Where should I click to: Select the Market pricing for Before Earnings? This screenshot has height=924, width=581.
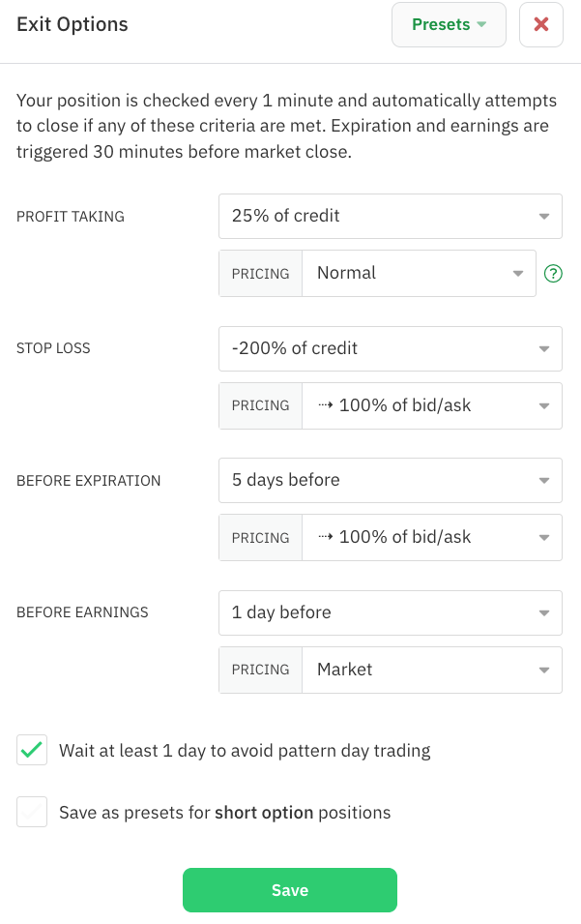[432, 670]
